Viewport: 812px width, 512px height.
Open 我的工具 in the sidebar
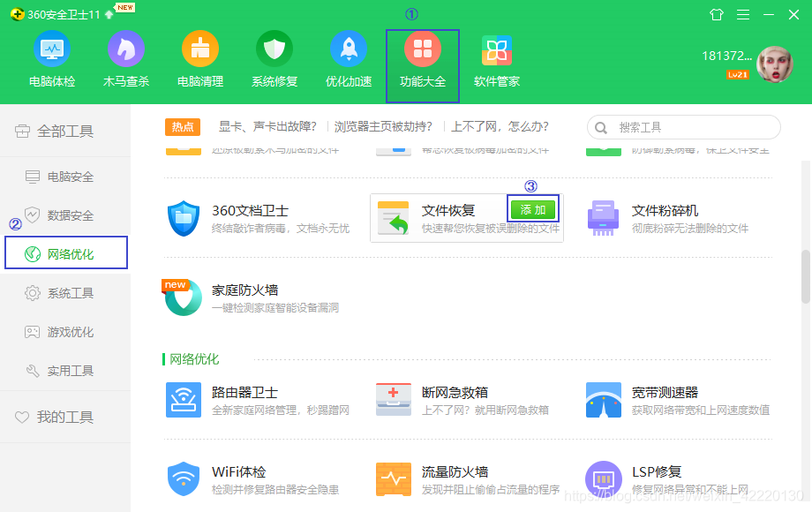tap(65, 417)
